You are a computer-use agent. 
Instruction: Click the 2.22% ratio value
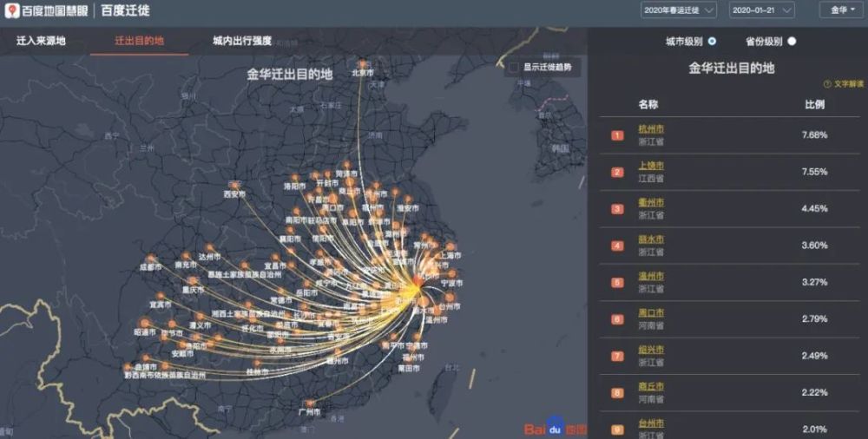click(814, 392)
